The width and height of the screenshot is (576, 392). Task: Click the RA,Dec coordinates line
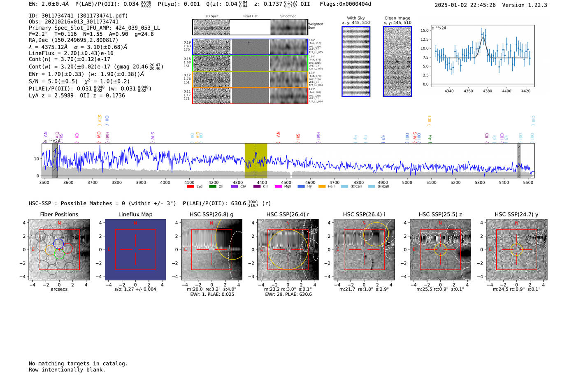point(73,40)
